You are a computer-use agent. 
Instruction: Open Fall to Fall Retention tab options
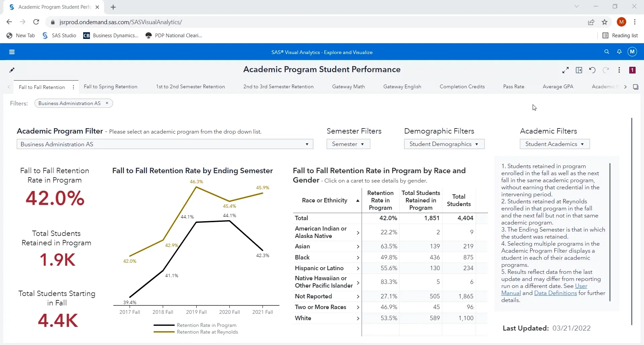tap(73, 87)
